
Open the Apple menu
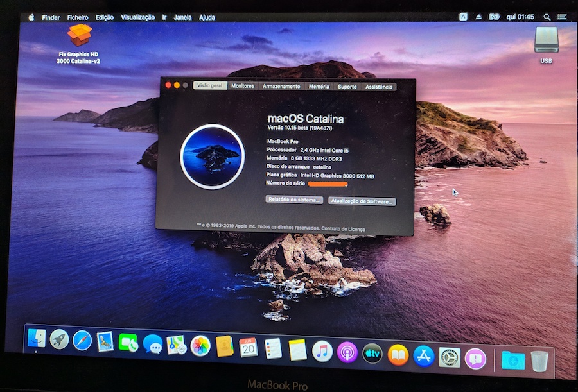(31, 17)
